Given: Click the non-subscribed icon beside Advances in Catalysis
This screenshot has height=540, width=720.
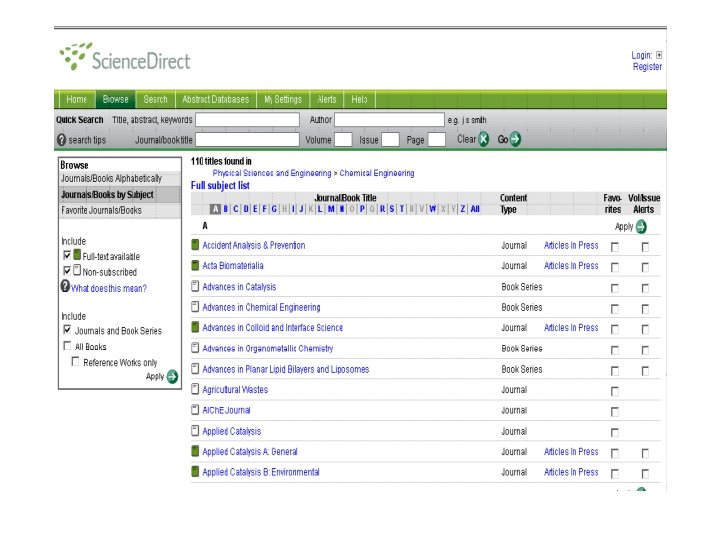Looking at the screenshot, I should pos(195,286).
